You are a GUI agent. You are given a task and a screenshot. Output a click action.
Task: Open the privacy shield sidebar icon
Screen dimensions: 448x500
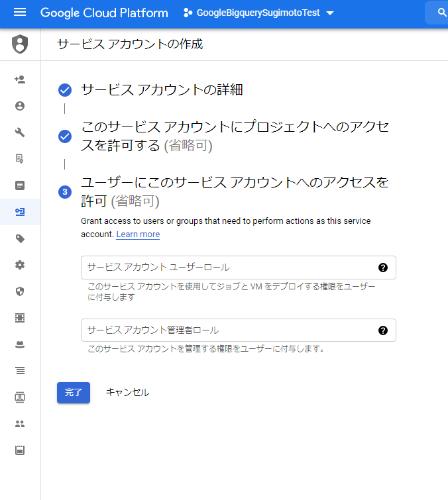[x=20, y=291]
